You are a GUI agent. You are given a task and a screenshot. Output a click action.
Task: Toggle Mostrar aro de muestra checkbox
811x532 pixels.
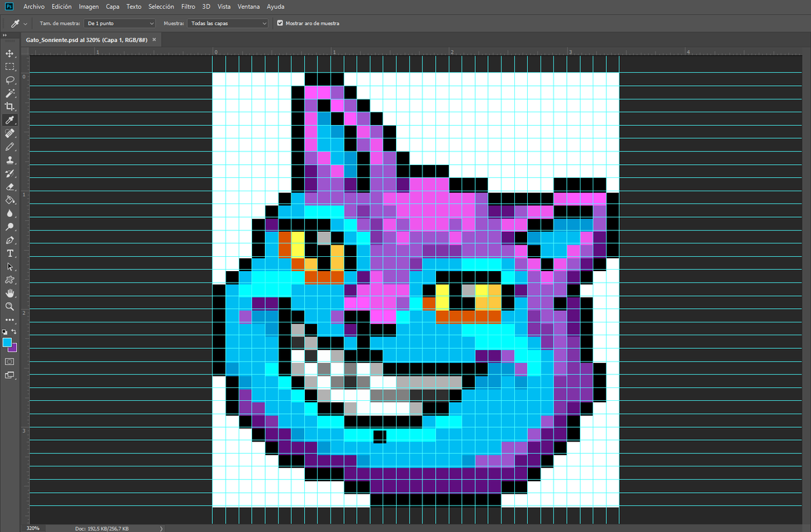(x=280, y=23)
